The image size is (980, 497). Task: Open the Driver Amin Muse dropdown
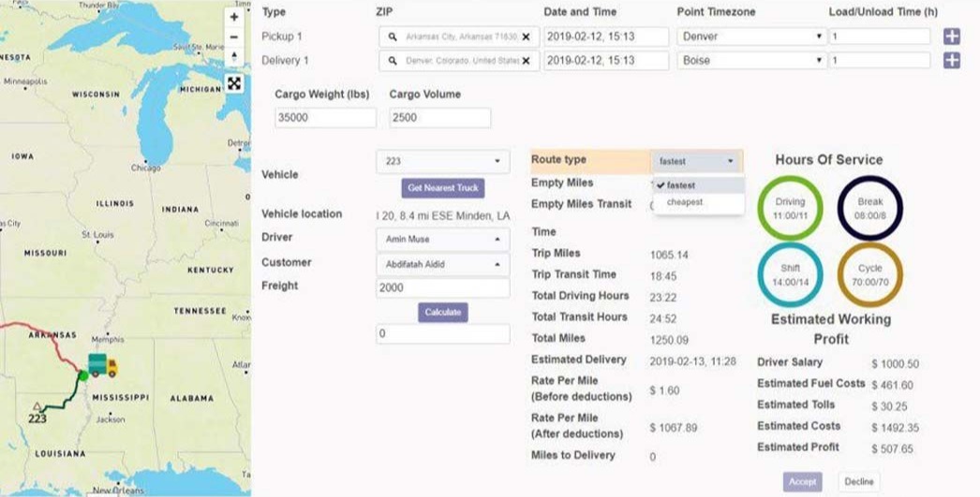tap(442, 240)
